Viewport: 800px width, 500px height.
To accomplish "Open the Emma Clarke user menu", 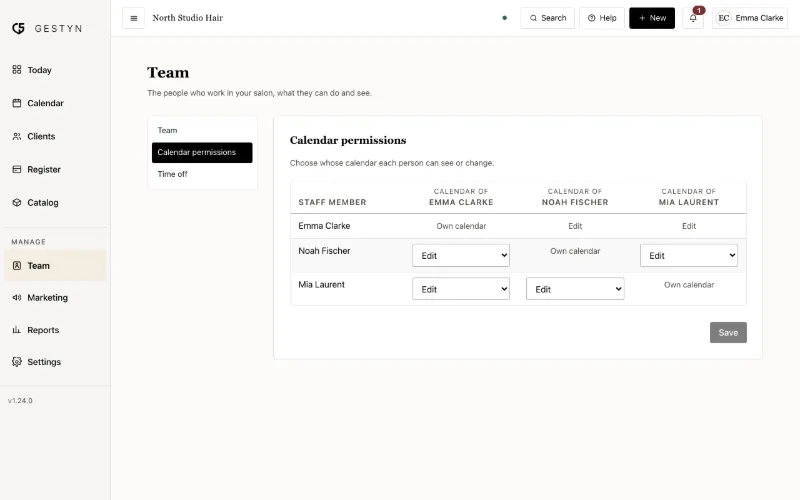I will click(750, 18).
